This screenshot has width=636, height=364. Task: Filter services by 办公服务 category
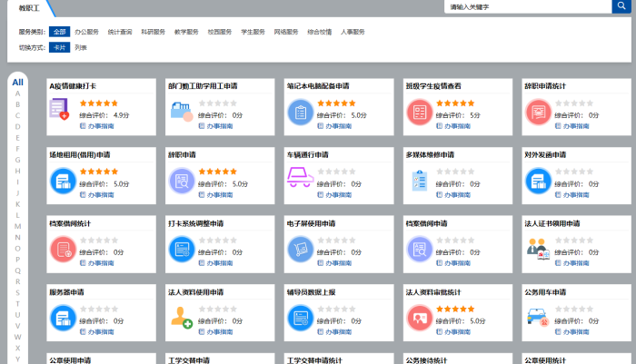87,32
